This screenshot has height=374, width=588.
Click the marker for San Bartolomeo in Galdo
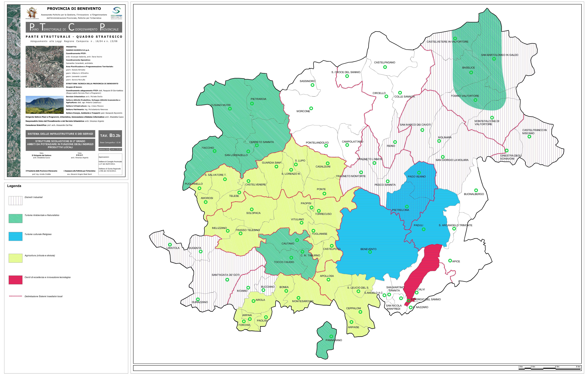point(494,59)
